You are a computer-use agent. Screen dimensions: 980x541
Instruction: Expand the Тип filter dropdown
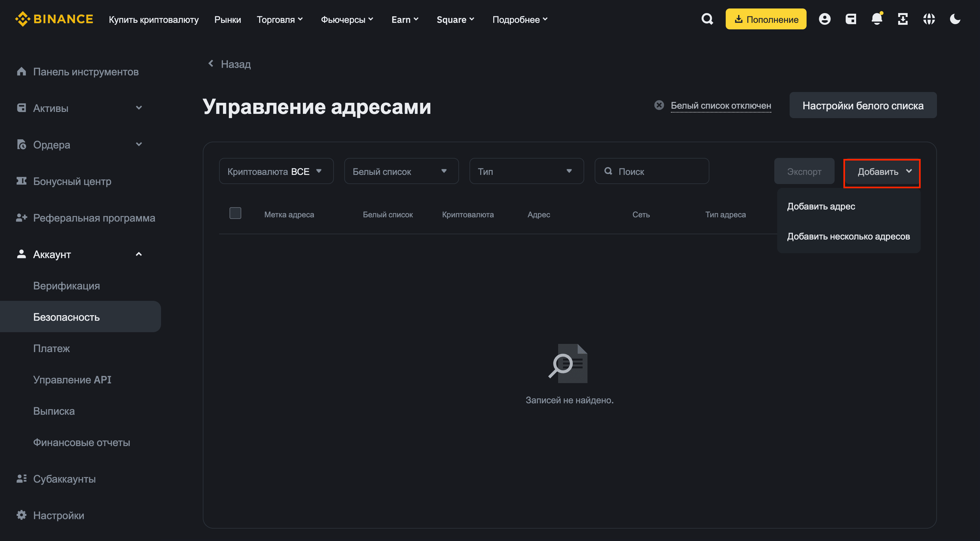point(526,171)
